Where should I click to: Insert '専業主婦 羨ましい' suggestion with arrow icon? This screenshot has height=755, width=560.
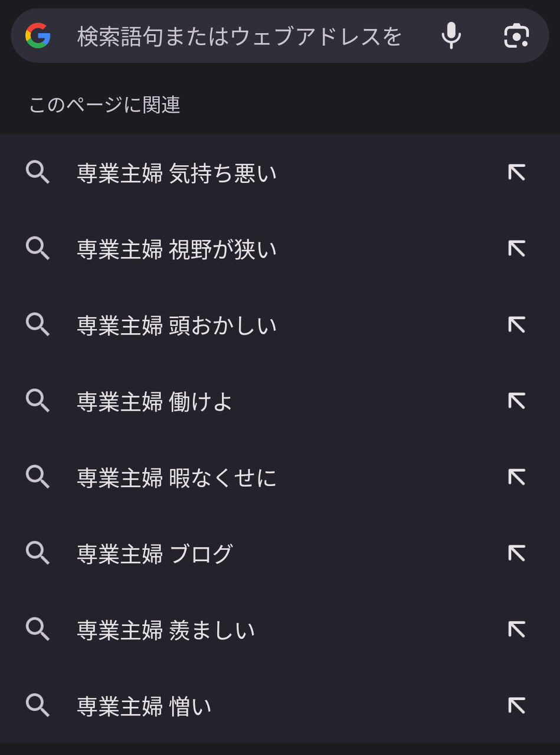pos(516,629)
